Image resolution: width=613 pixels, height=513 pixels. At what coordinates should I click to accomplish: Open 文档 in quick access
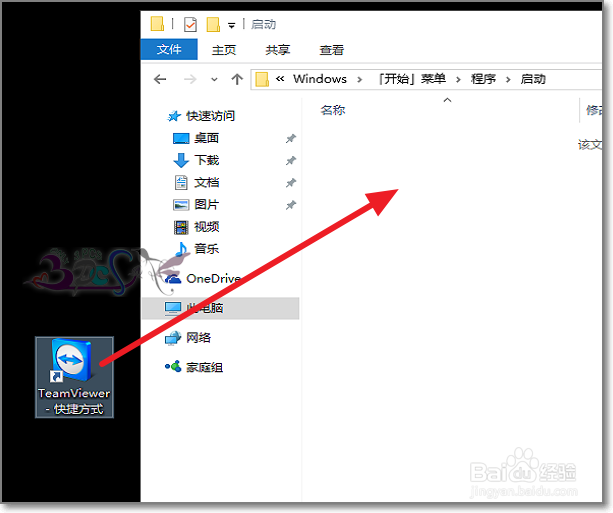point(206,183)
